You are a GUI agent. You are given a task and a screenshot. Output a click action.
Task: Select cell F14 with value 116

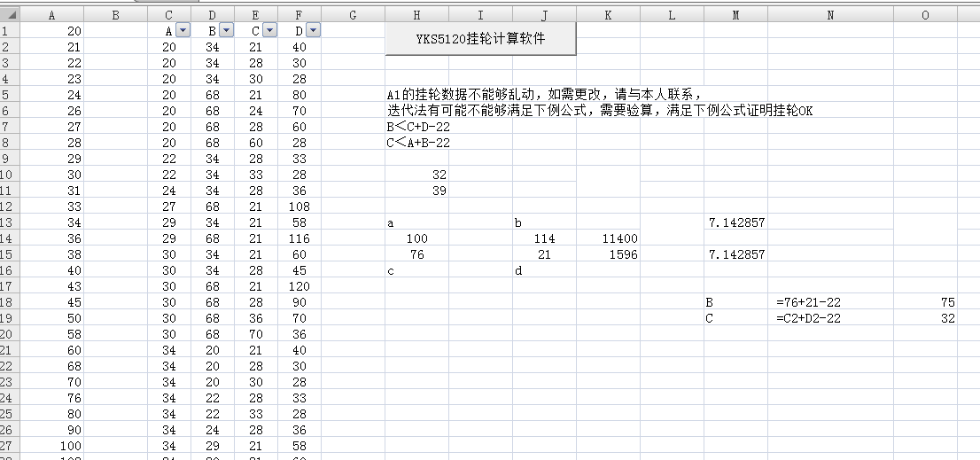click(x=299, y=238)
